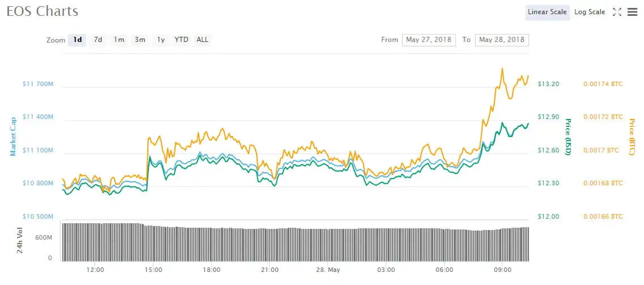Screen dimensions: 644x285
Task: Set zoom to 1m range
Action: point(119,40)
